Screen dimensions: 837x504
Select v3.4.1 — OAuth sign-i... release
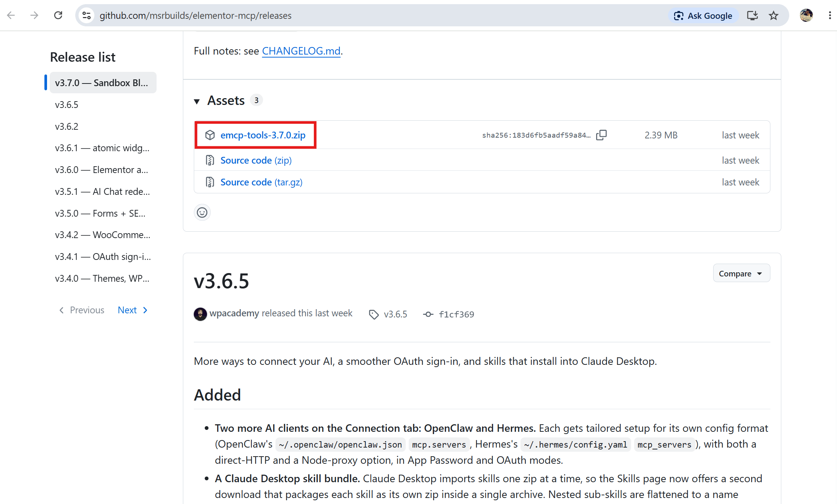pyautogui.click(x=103, y=257)
